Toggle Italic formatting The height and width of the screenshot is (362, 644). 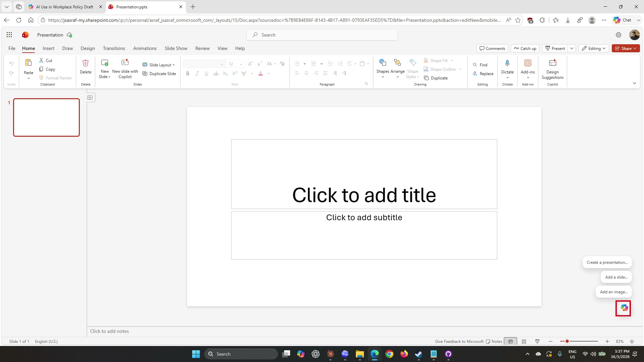click(x=197, y=73)
